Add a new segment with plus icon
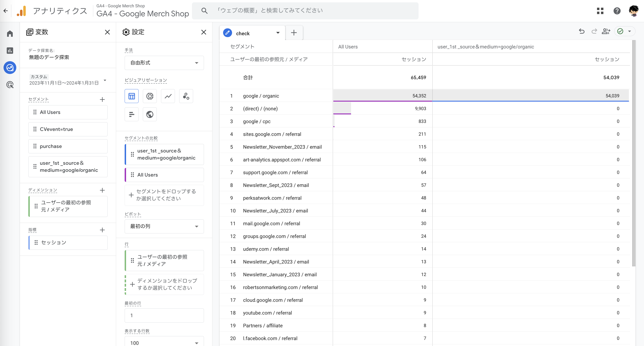The width and height of the screenshot is (644, 346). click(x=102, y=99)
